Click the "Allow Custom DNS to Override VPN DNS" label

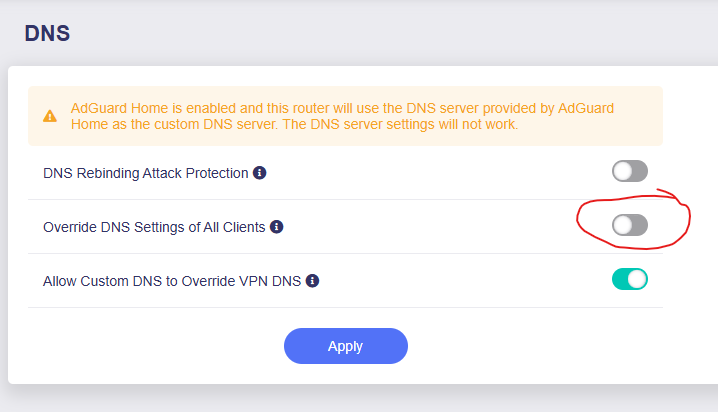[171, 281]
